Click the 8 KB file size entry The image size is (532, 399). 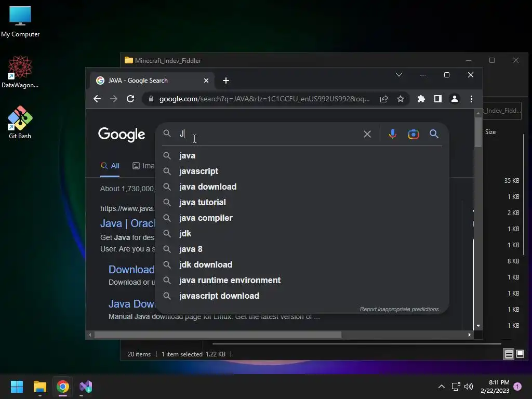(x=513, y=261)
